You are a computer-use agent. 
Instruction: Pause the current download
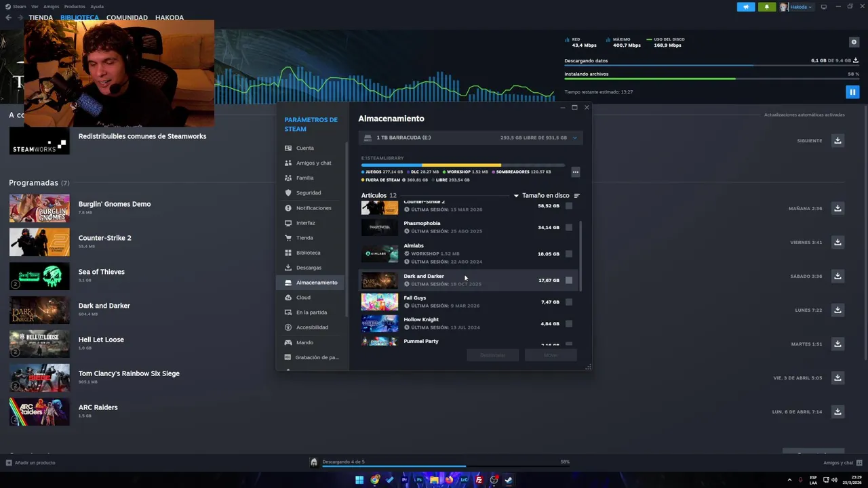852,91
